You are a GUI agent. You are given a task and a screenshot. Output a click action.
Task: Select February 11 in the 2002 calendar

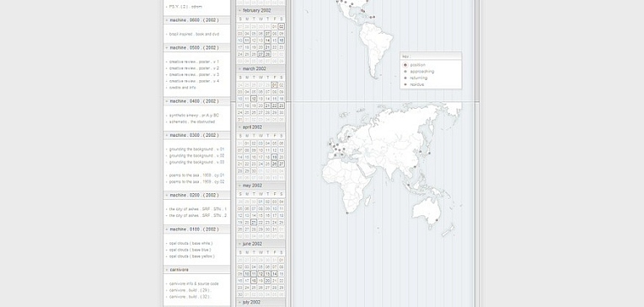click(247, 40)
